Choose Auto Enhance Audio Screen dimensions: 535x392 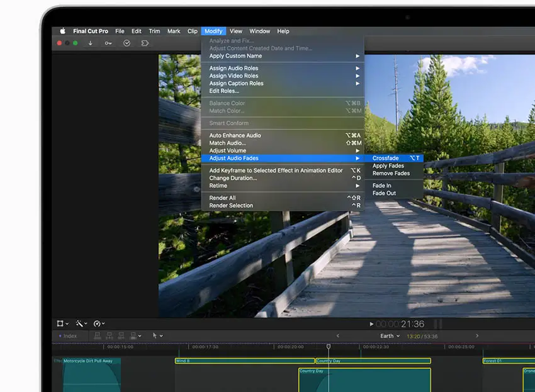coord(283,135)
